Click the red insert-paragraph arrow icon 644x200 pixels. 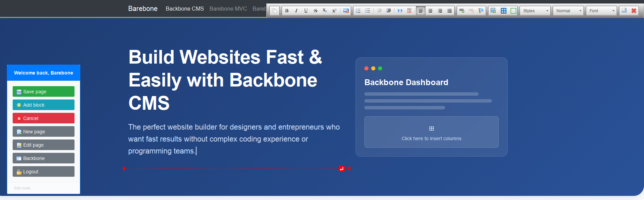341,169
